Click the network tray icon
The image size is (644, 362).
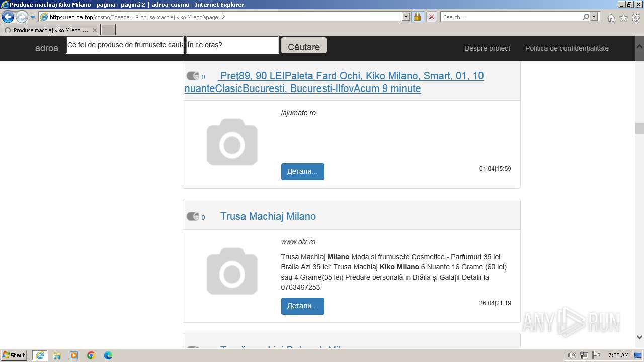coord(584,355)
